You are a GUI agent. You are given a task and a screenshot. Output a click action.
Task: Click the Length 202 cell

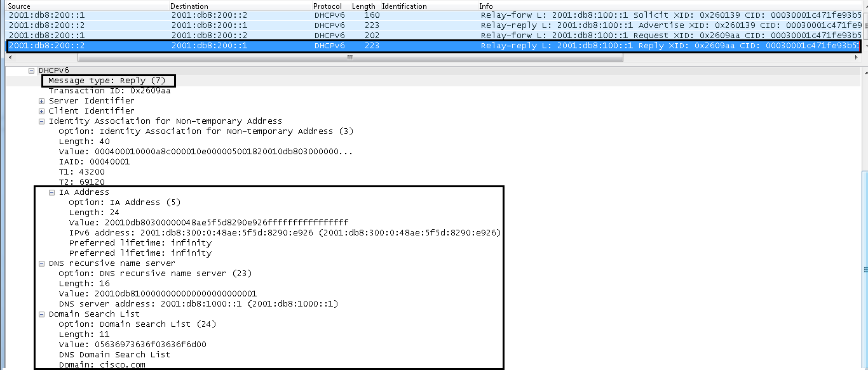coord(372,36)
